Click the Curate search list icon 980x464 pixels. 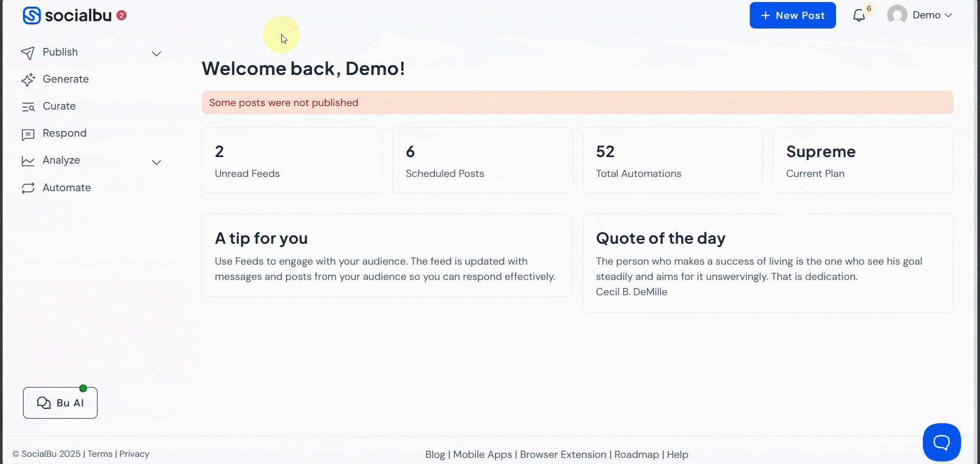pyautogui.click(x=28, y=107)
